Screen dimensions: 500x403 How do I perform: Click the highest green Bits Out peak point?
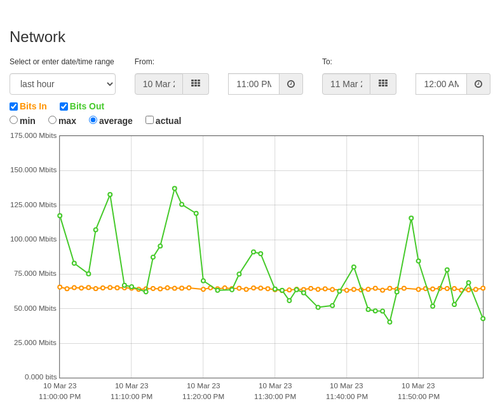(175, 189)
